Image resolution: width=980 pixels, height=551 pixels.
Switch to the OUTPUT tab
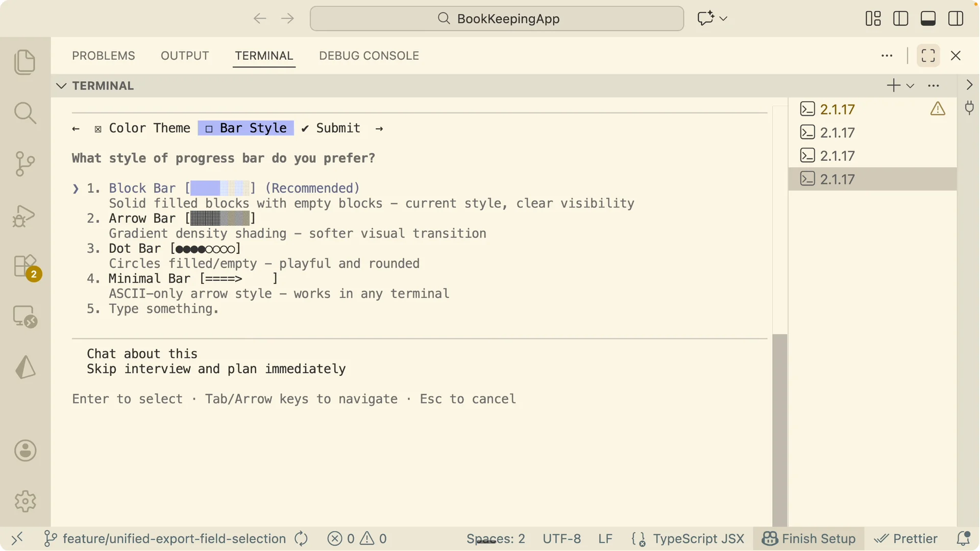[x=185, y=56]
